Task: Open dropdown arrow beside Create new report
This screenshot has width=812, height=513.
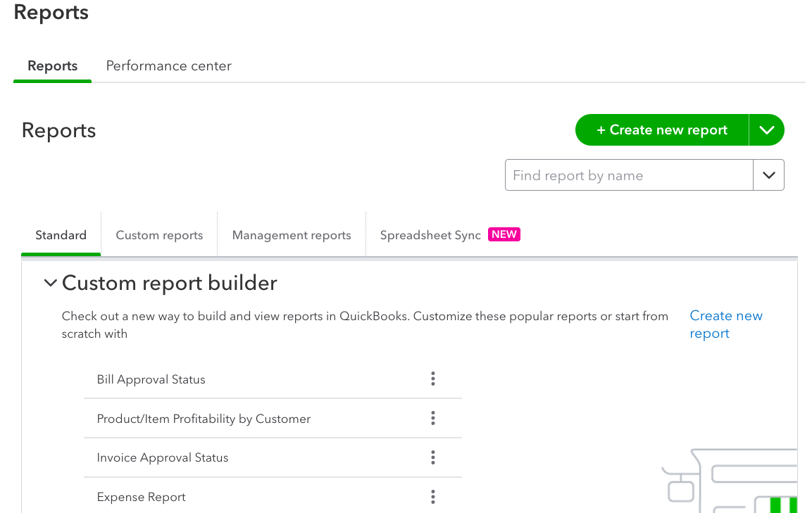Action: (767, 130)
